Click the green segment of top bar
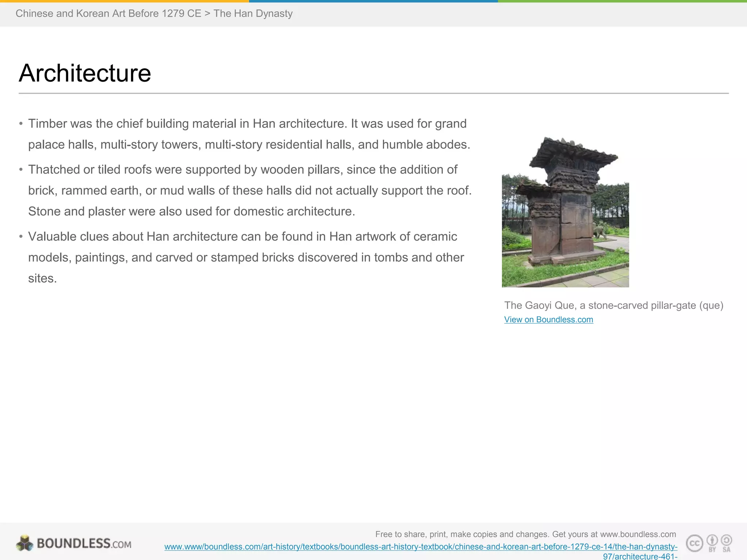Viewport: 747px width, 560px height. coord(622,1)
